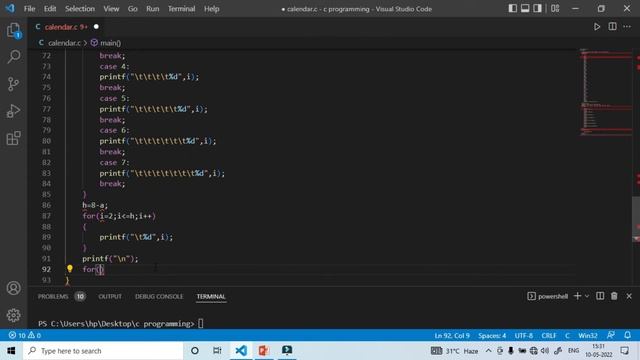The width and height of the screenshot is (640, 360).
Task: Click the editor vertical scrollbar thumb
Action: 636,218
